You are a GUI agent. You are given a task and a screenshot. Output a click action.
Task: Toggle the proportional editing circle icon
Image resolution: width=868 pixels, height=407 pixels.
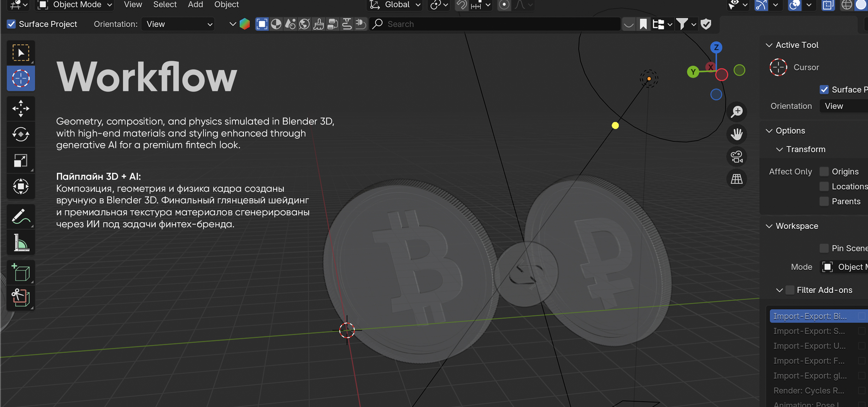(504, 5)
